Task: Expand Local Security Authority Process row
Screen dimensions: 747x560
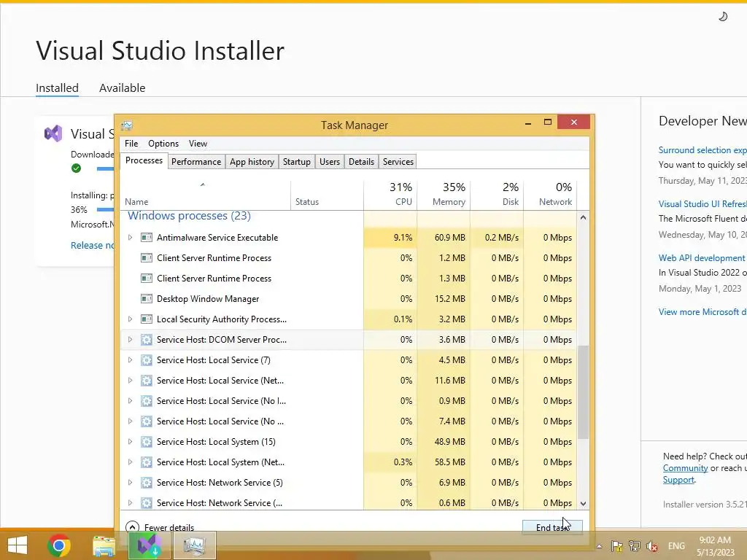Action: click(x=130, y=319)
